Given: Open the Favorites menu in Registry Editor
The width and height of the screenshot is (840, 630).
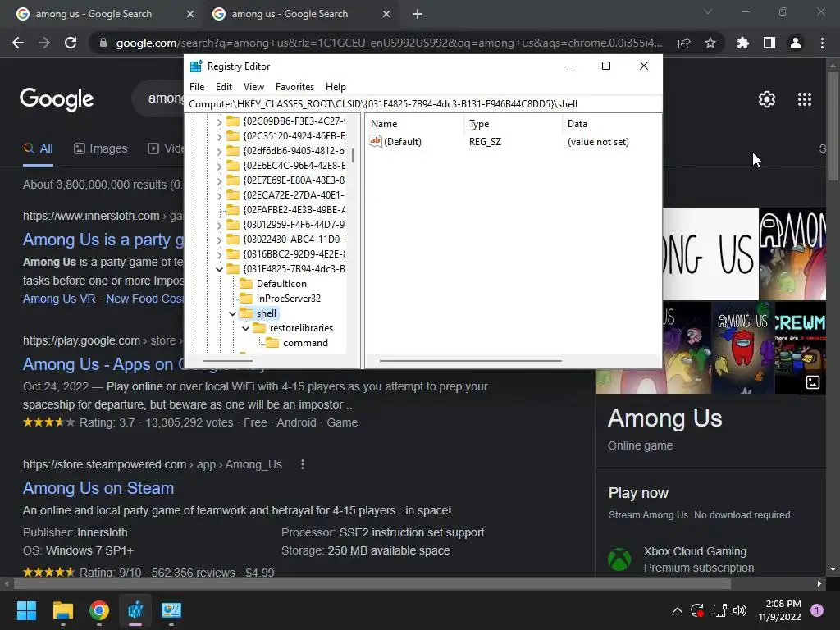Looking at the screenshot, I should pyautogui.click(x=294, y=87).
